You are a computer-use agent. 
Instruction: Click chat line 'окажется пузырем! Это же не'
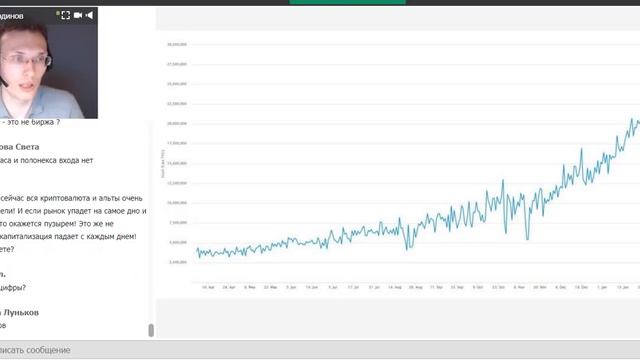click(61, 224)
